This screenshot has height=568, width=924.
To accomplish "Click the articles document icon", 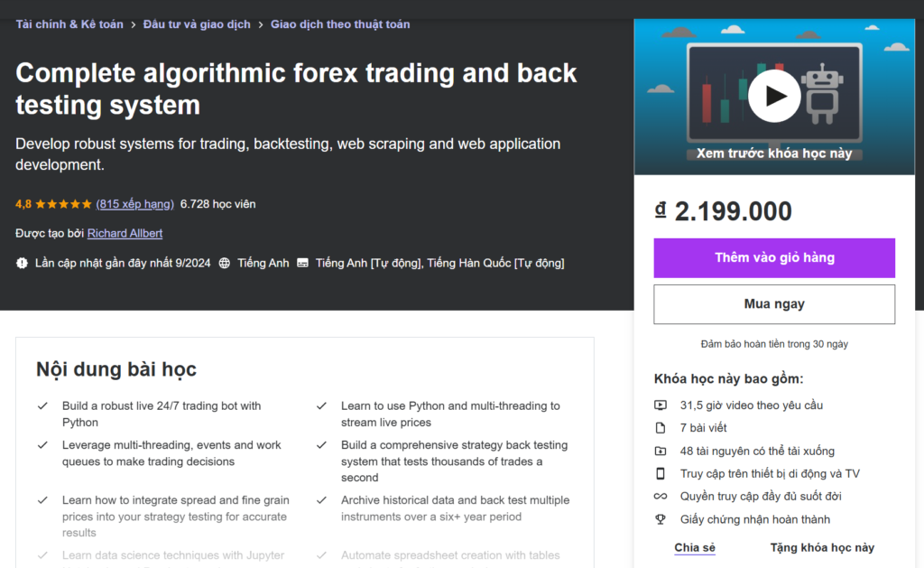I will pos(661,428).
